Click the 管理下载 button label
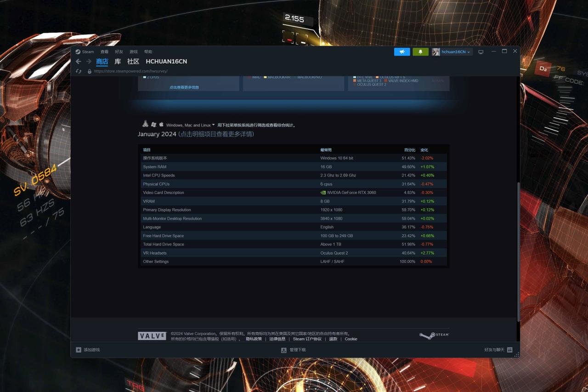Viewport: 588px width, 392px height. point(298,350)
